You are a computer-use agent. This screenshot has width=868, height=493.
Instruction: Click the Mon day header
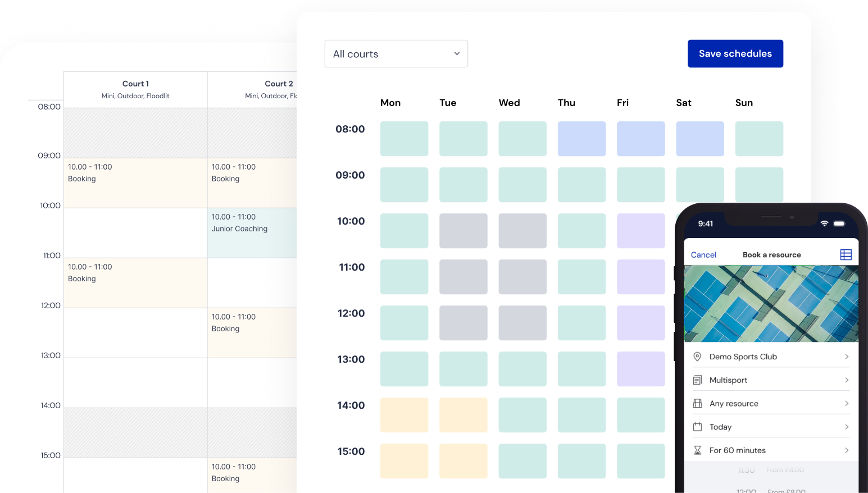(390, 103)
